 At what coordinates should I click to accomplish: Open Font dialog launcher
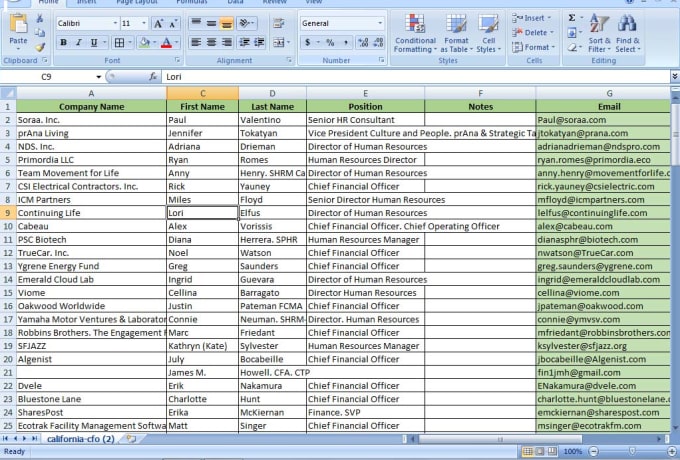tap(177, 60)
